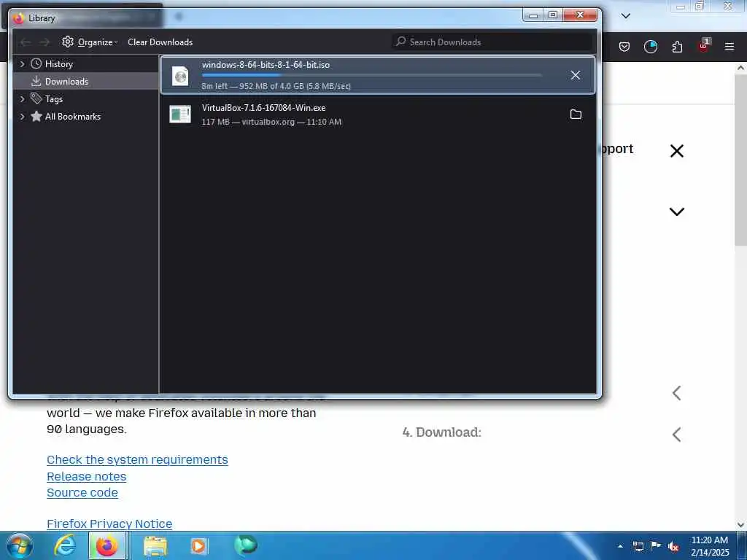
Task: Open Action Center flag icon
Action: tap(656, 546)
